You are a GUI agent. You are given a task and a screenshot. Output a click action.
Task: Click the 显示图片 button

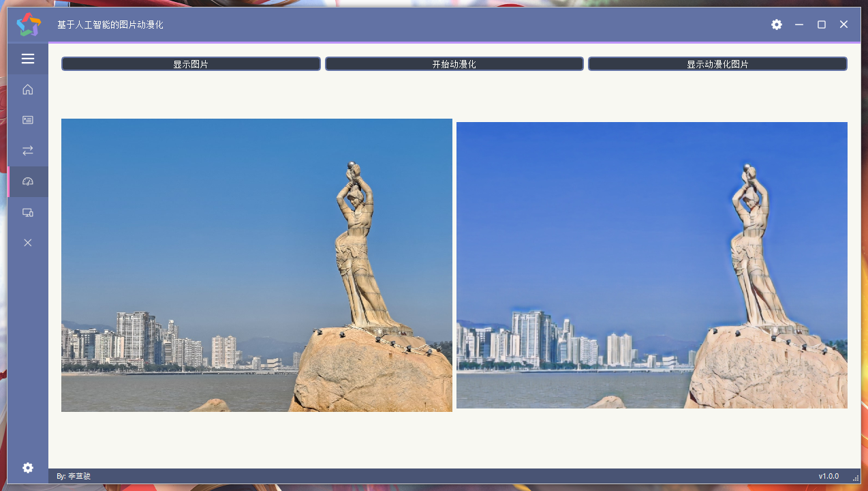[x=191, y=64]
